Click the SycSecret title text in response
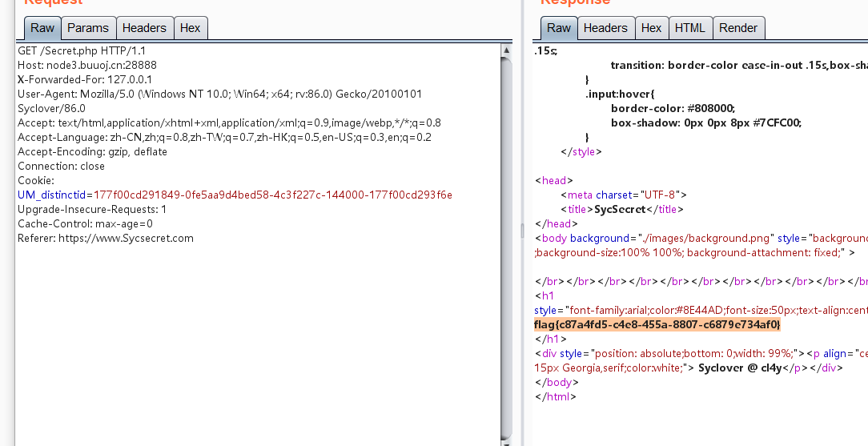 [620, 209]
